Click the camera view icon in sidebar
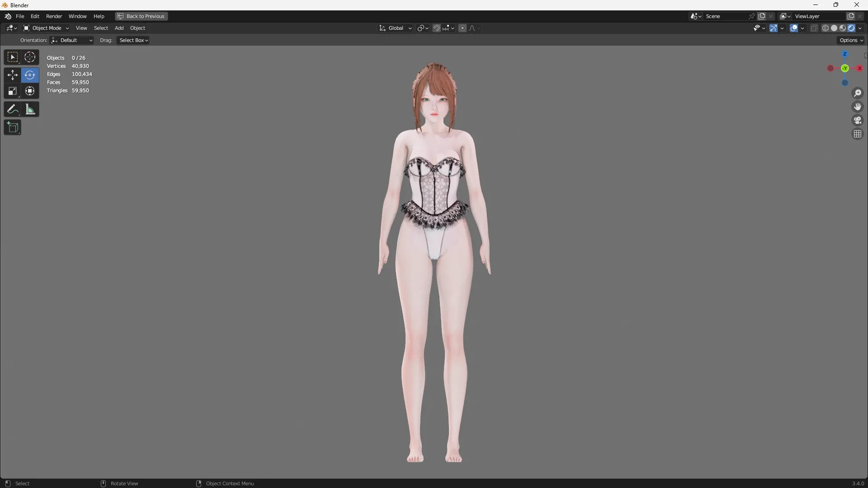This screenshot has height=488, width=868. point(858,120)
